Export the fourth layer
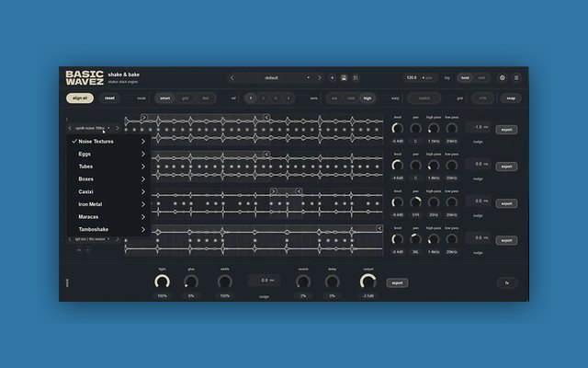 506,240
